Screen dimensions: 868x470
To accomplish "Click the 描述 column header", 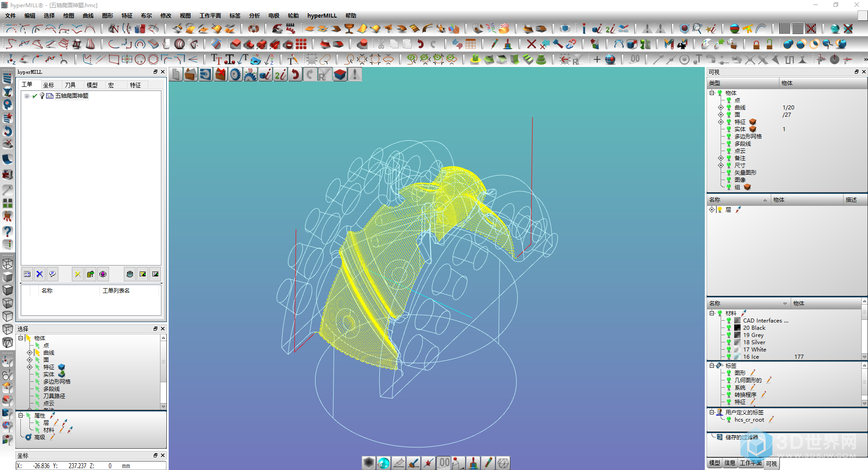I will 854,200.
